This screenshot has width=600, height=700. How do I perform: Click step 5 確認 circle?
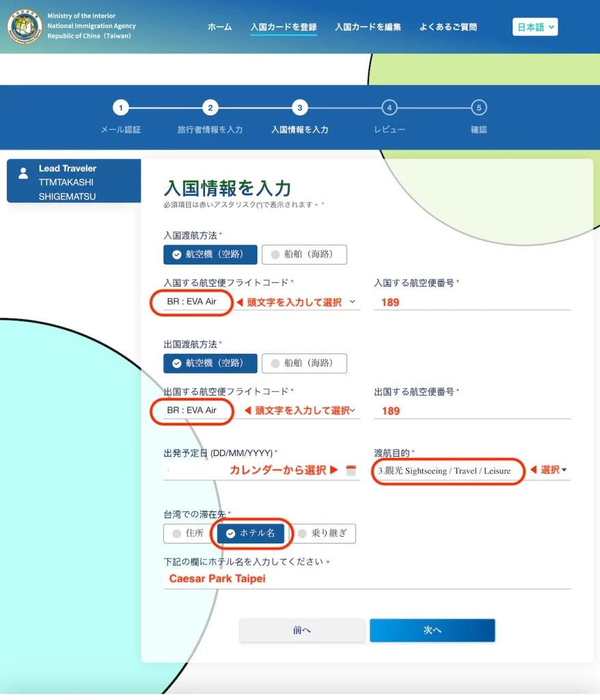[x=478, y=108]
